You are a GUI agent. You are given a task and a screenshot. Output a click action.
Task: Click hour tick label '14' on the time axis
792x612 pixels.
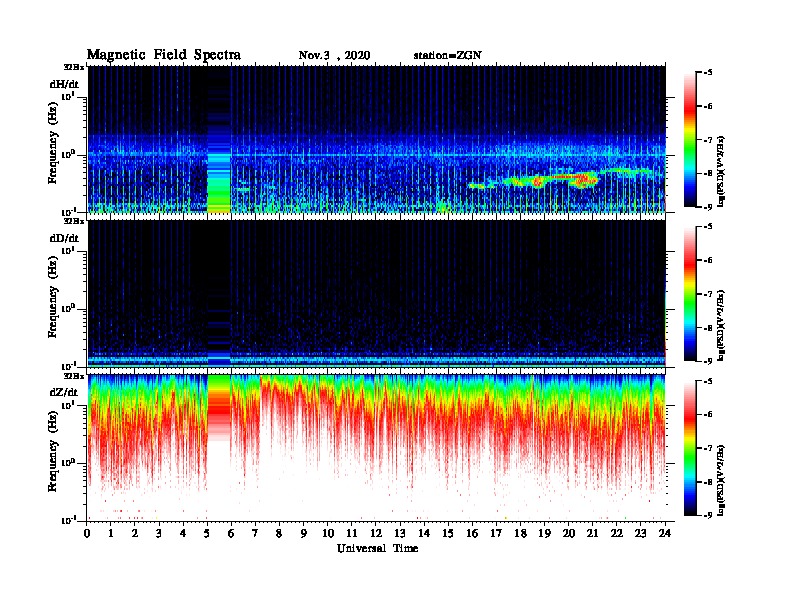click(x=424, y=533)
